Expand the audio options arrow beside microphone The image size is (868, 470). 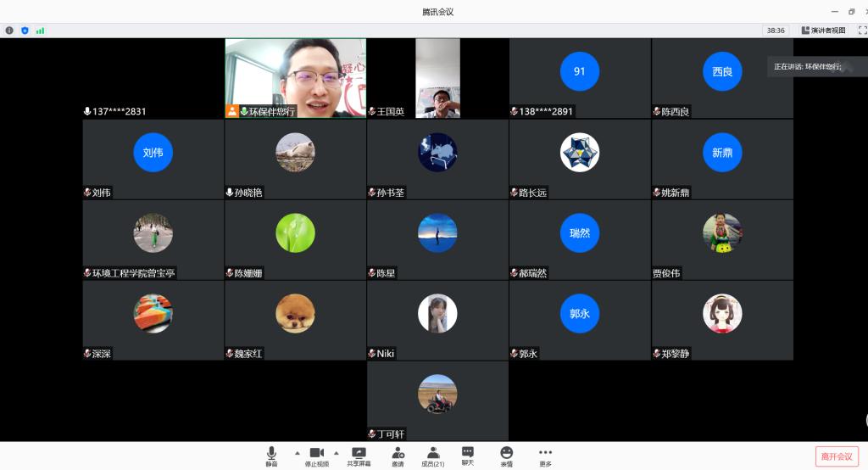click(x=297, y=452)
